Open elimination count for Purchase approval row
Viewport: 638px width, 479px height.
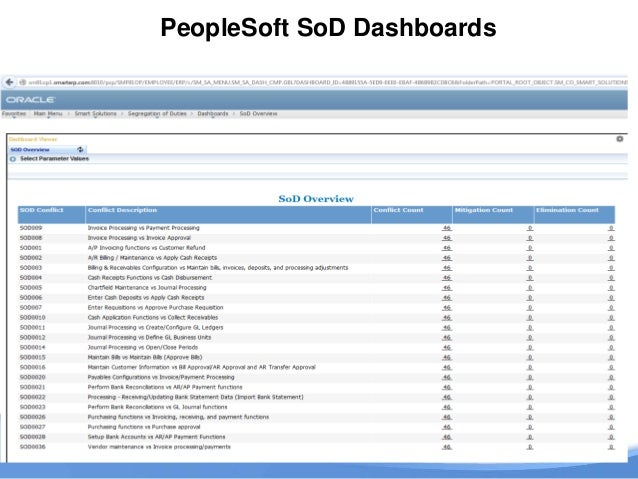coord(611,427)
